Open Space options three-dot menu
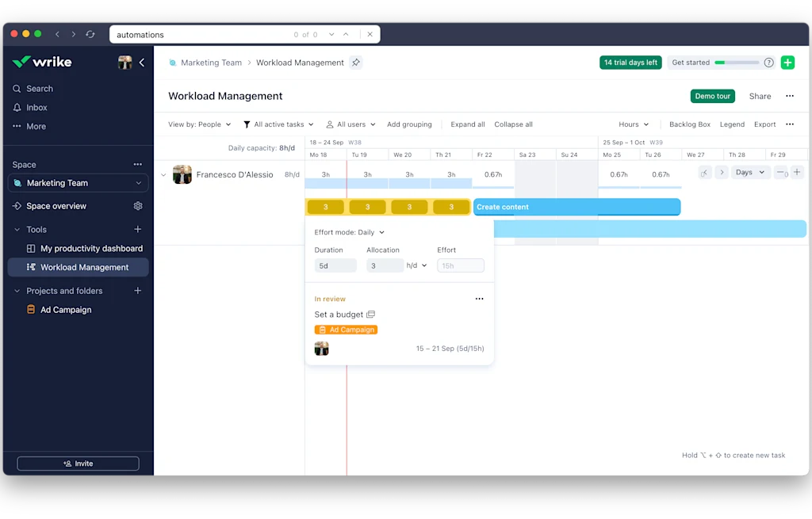Viewport: 812px width, 519px height. 138,164
